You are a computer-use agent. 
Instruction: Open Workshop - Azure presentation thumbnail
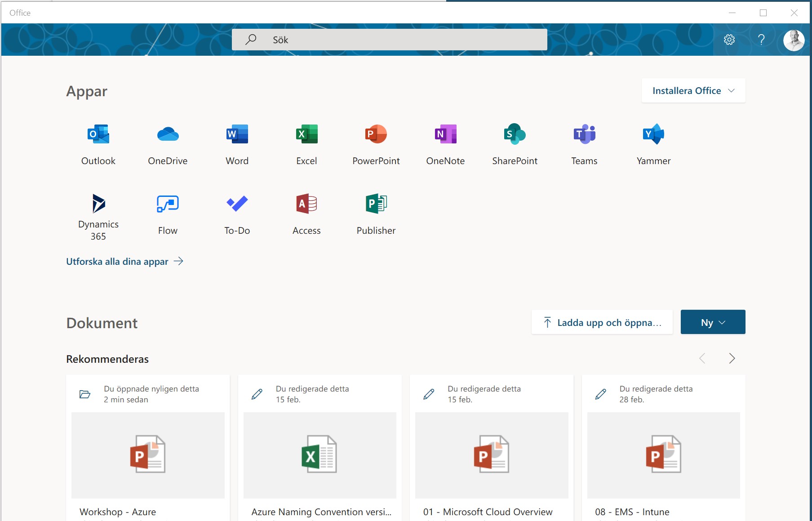(148, 455)
